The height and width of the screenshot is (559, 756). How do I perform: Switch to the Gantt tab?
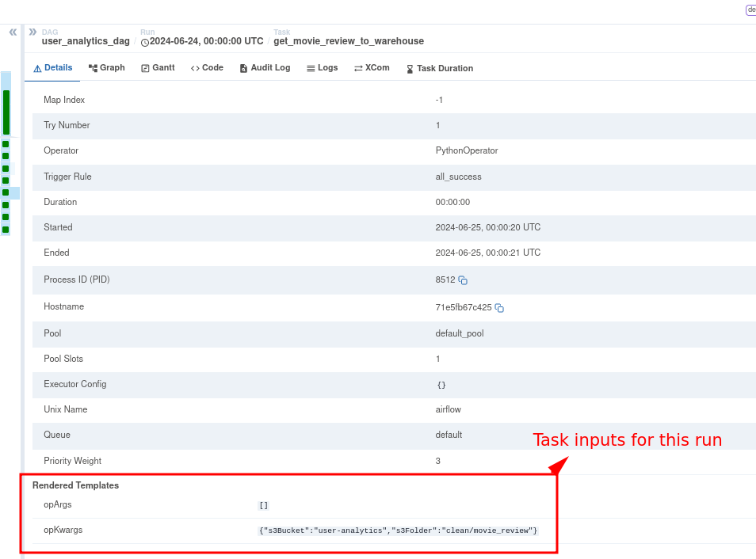(x=158, y=68)
